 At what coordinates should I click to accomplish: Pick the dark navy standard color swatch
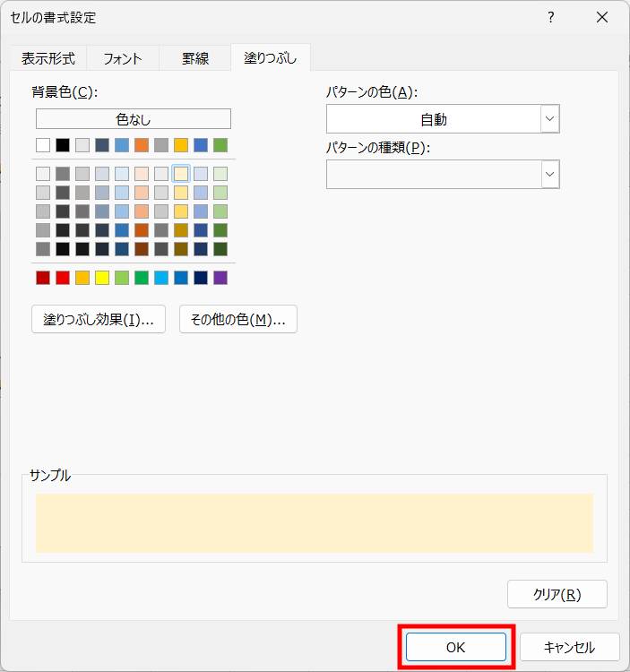(201, 278)
